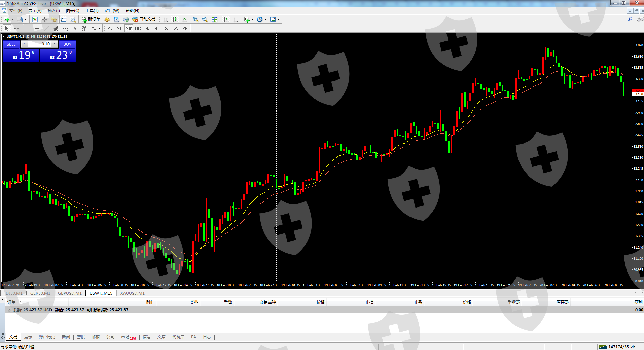The height and width of the screenshot is (350, 644).
Task: Toggle the chart auto scroll icon
Action: coord(226,19)
